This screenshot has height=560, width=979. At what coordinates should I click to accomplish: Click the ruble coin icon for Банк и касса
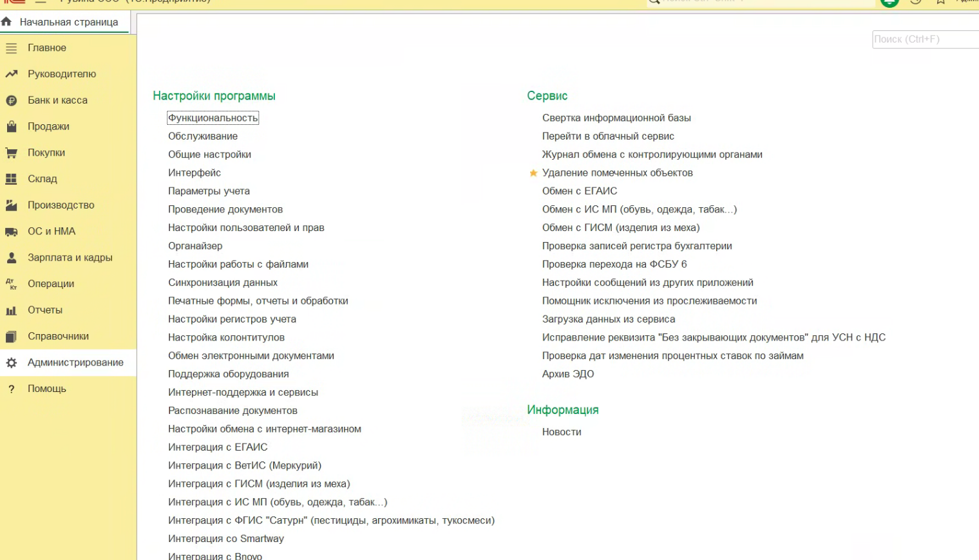pyautogui.click(x=11, y=100)
